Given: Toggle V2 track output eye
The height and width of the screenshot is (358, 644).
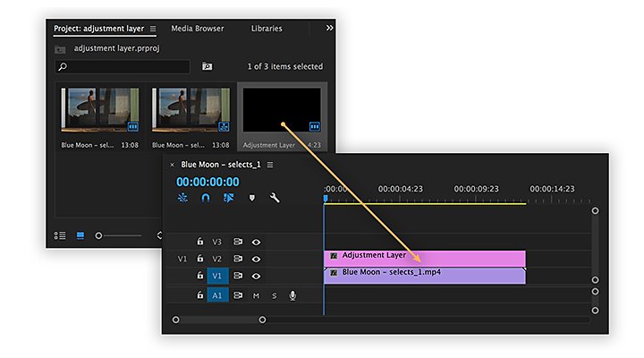Looking at the screenshot, I should (x=256, y=259).
